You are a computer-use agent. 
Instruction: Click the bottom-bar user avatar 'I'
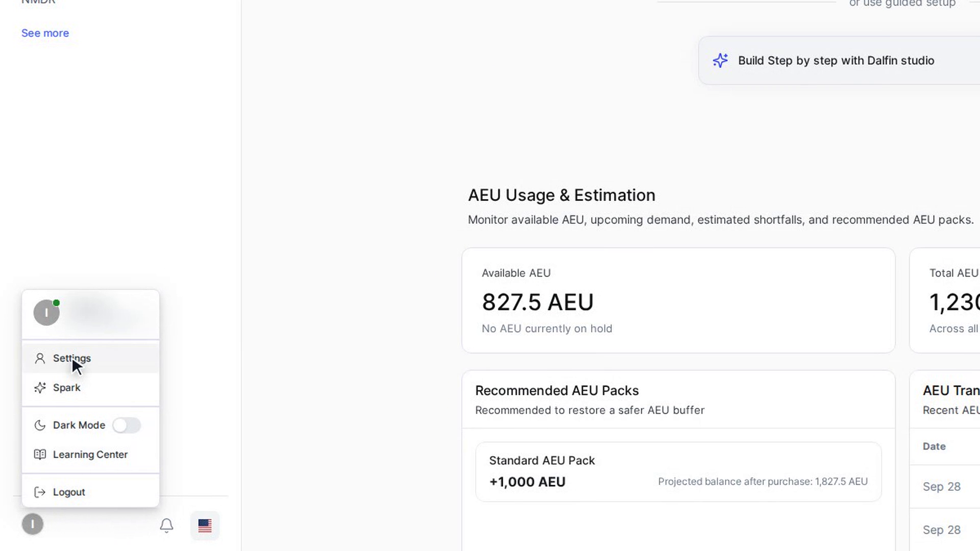pyautogui.click(x=33, y=524)
